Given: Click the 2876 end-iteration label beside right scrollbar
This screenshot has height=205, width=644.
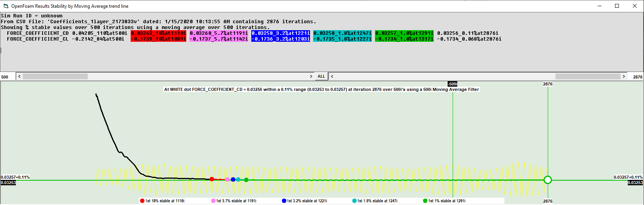Looking at the screenshot, I should pos(638,77).
